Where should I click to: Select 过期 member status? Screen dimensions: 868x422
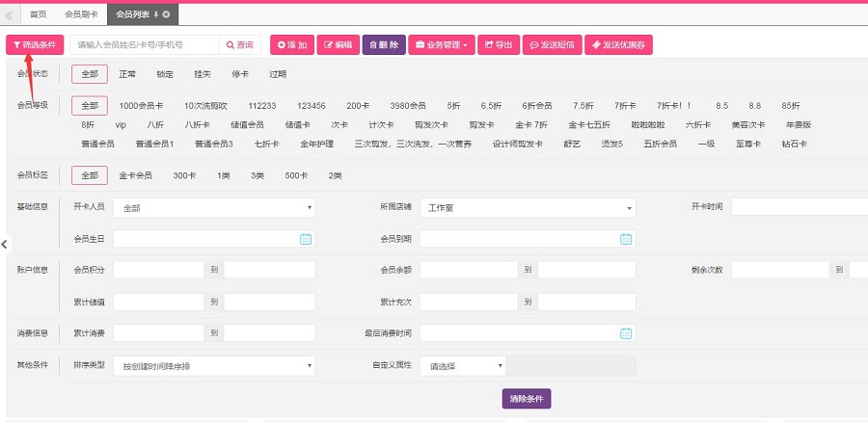tap(278, 74)
